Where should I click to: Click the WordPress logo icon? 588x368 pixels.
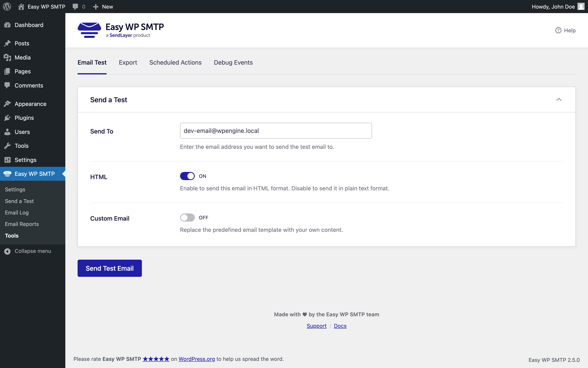click(7, 7)
